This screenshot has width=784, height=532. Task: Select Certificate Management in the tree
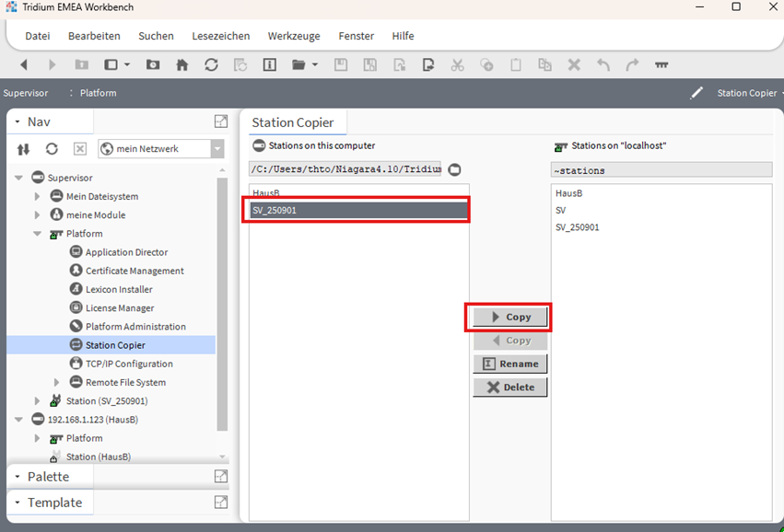click(135, 271)
